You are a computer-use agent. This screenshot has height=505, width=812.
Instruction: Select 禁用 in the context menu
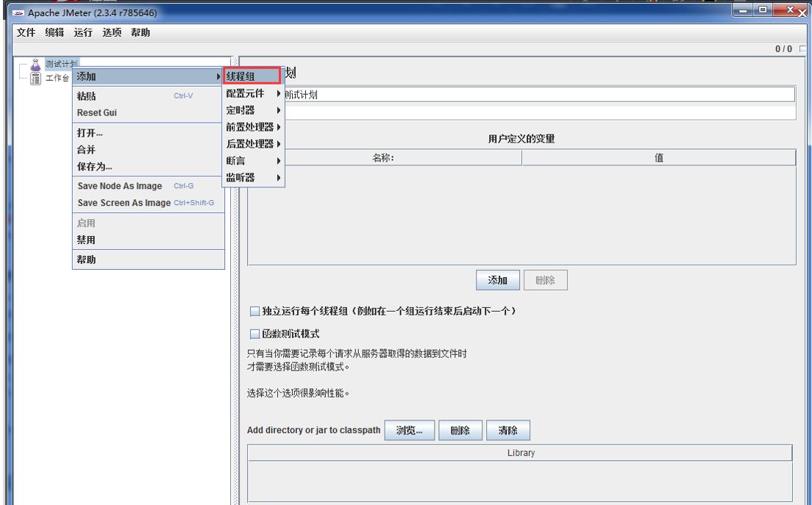coord(86,240)
